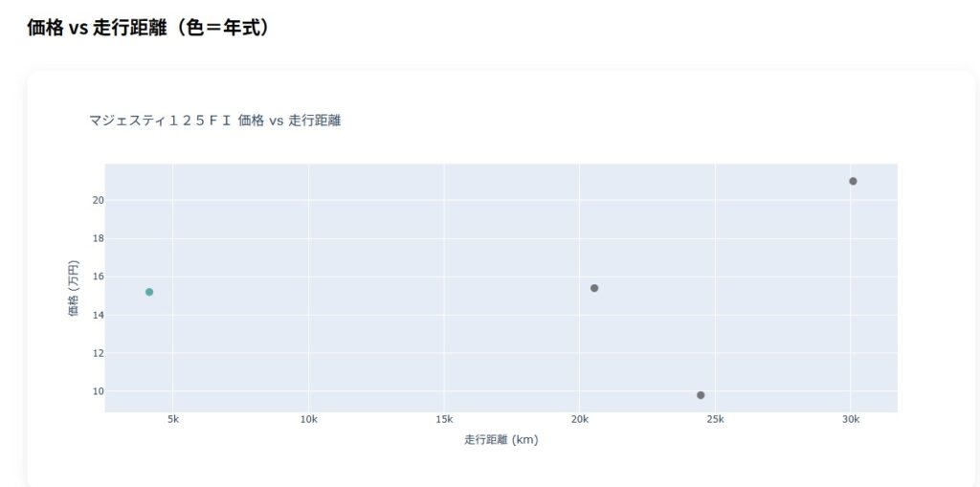Click the x-axis title 走行距離 (km)
The width and height of the screenshot is (980, 487).
(x=501, y=440)
